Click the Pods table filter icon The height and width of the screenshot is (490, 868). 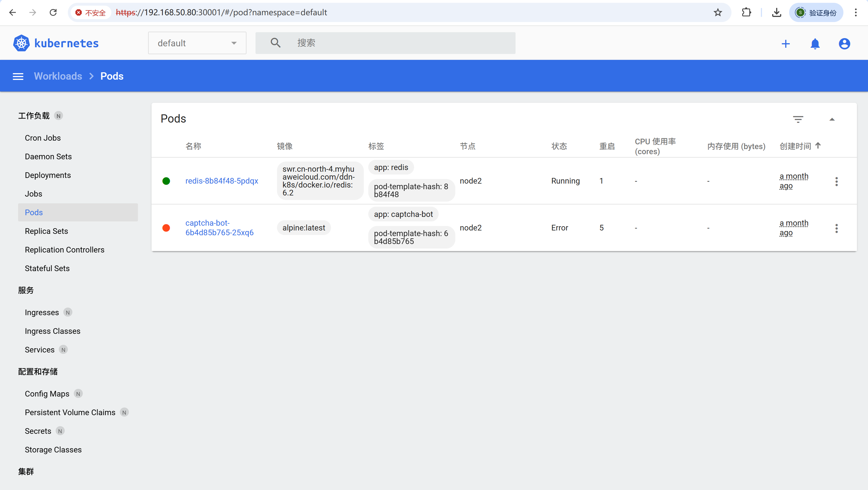point(798,119)
